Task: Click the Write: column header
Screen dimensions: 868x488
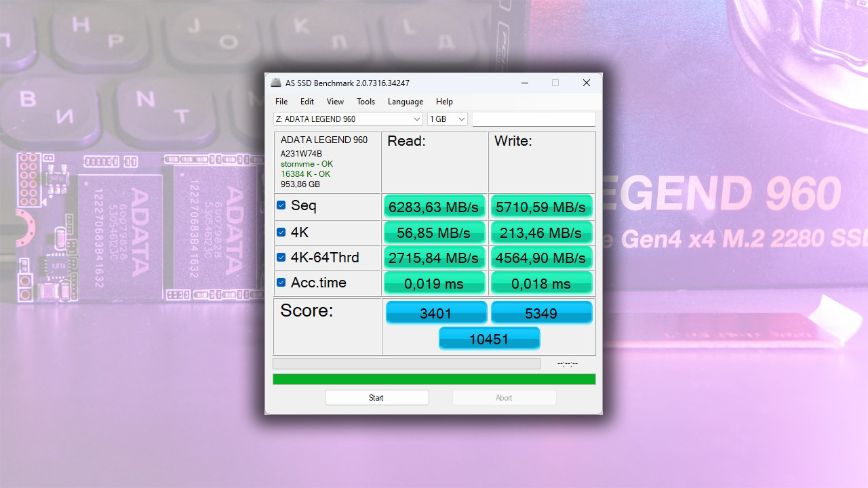Action: pos(513,141)
